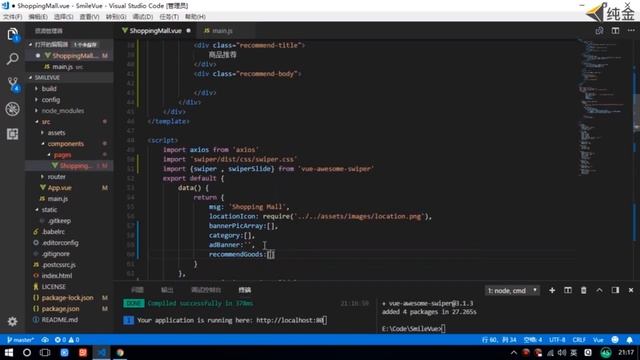This screenshot has height=360, width=640.
Task: Open the Debug menu
Action: pos(142,17)
